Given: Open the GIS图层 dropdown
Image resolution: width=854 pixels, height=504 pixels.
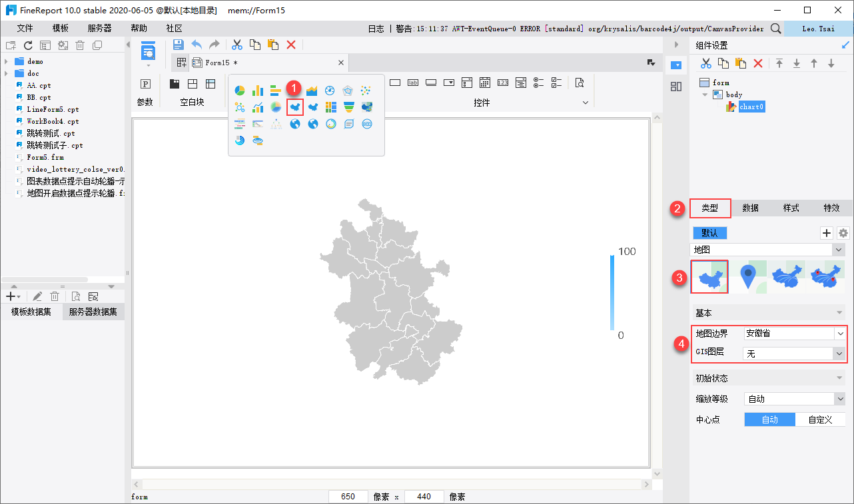Looking at the screenshot, I should pos(794,354).
